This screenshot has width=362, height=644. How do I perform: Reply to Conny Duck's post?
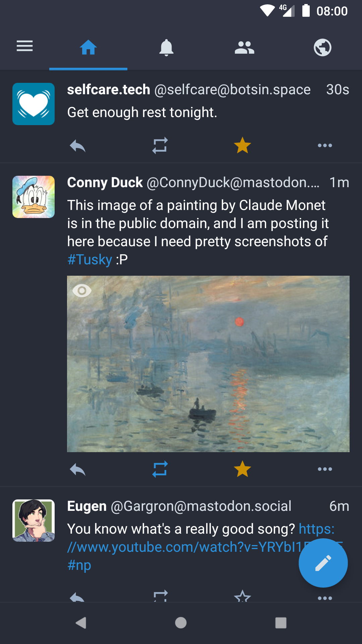coord(77,470)
